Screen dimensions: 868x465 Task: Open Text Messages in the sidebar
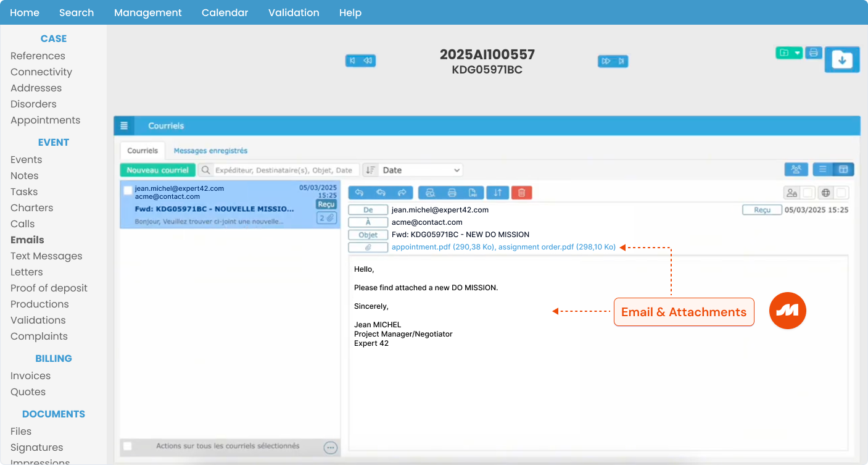pyautogui.click(x=46, y=256)
